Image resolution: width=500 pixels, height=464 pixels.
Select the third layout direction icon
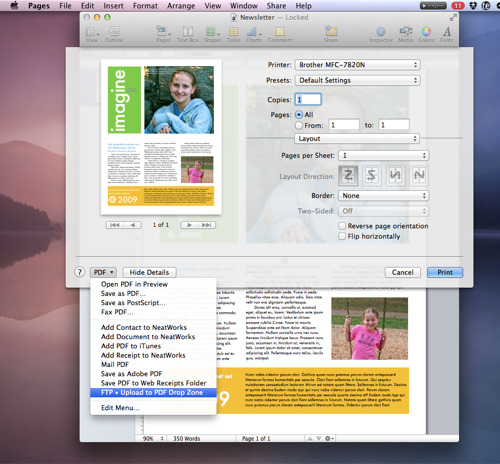pyautogui.click(x=396, y=175)
